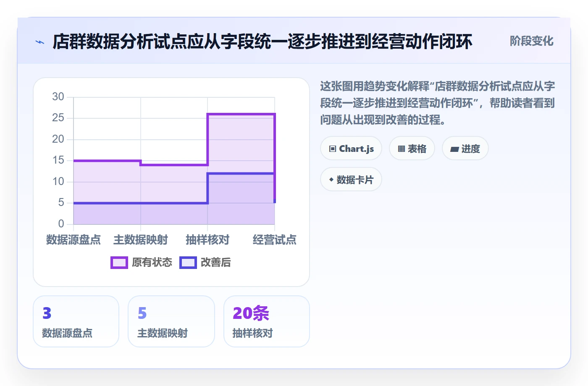Click the description paragraph starting 这张图用趋势变化
The width and height of the screenshot is (588, 386).
(x=438, y=103)
